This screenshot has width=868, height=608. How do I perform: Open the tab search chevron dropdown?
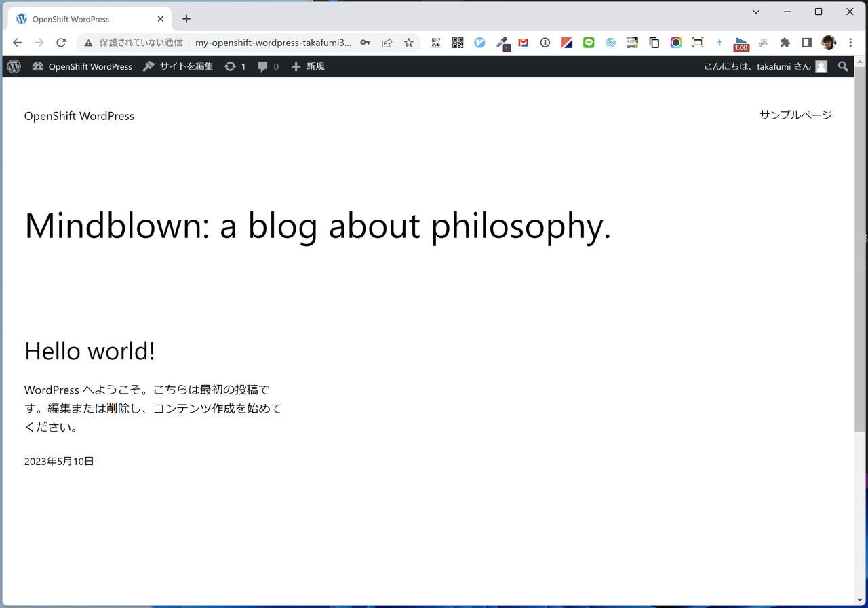pos(756,12)
